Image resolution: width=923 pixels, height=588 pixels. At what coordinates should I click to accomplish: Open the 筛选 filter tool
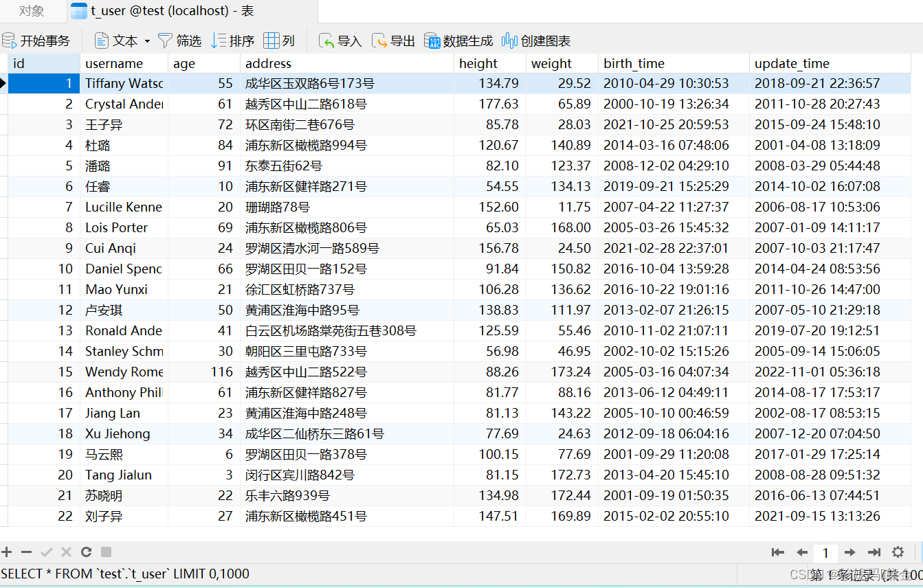pyautogui.click(x=179, y=41)
